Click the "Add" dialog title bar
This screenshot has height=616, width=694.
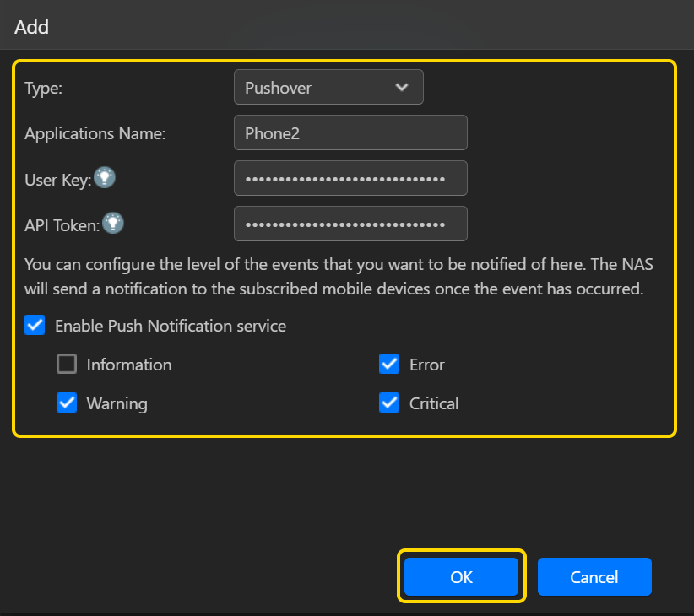347,26
